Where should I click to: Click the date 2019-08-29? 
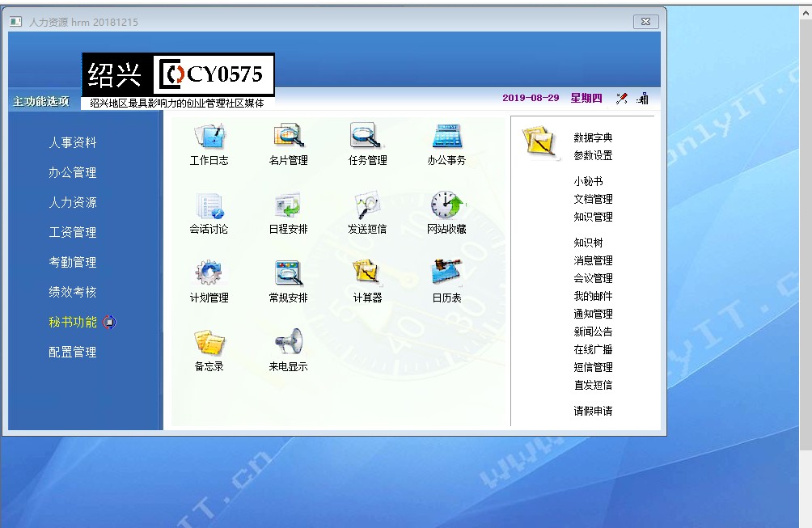click(531, 98)
